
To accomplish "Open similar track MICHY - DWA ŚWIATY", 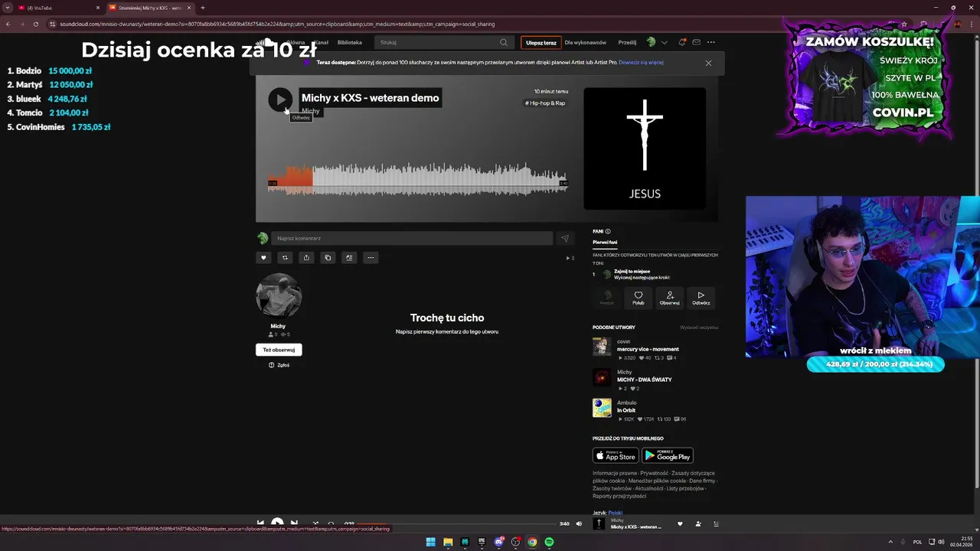I will click(x=644, y=380).
